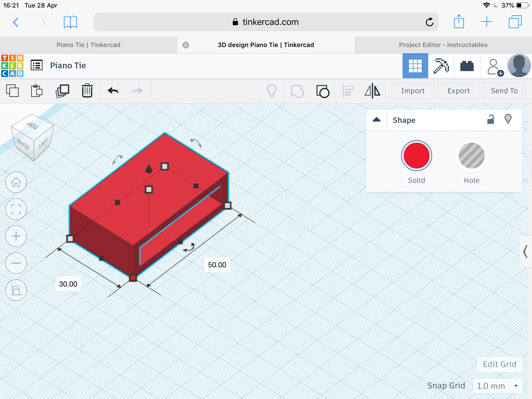Click the Show all lightbulb toolbar icon

272,91
